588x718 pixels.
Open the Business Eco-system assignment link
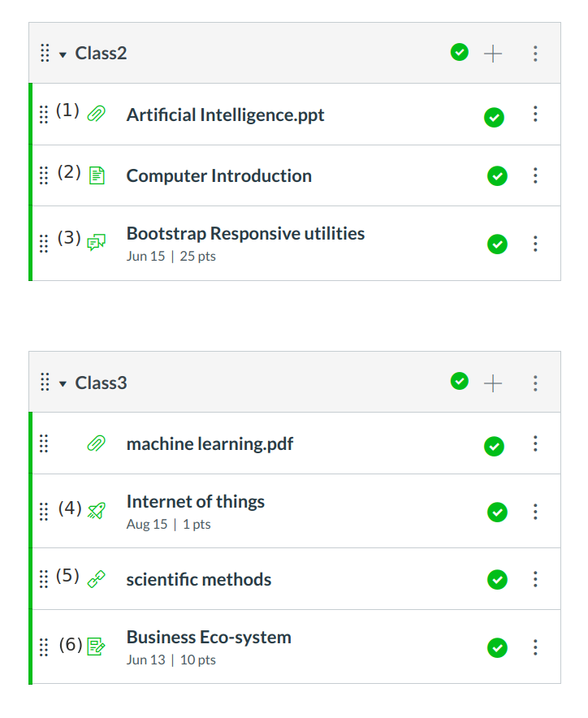coord(209,638)
